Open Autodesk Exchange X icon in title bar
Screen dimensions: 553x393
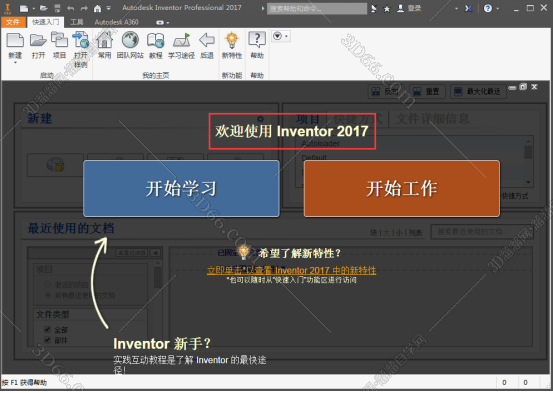(x=468, y=8)
